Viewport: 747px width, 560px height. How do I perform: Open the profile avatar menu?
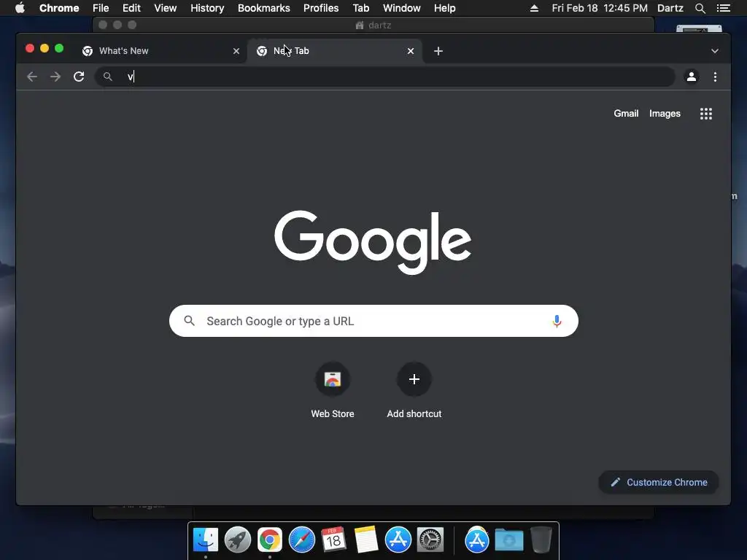[x=692, y=77]
